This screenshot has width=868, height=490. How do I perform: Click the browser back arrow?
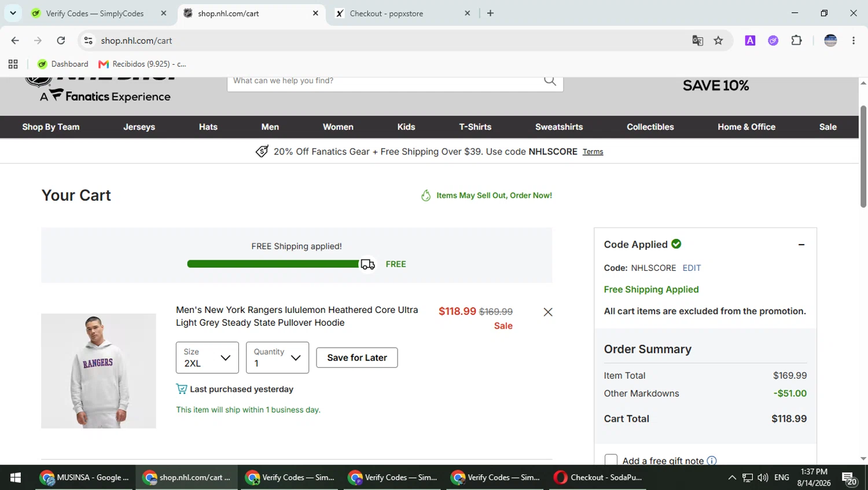pyautogui.click(x=15, y=40)
